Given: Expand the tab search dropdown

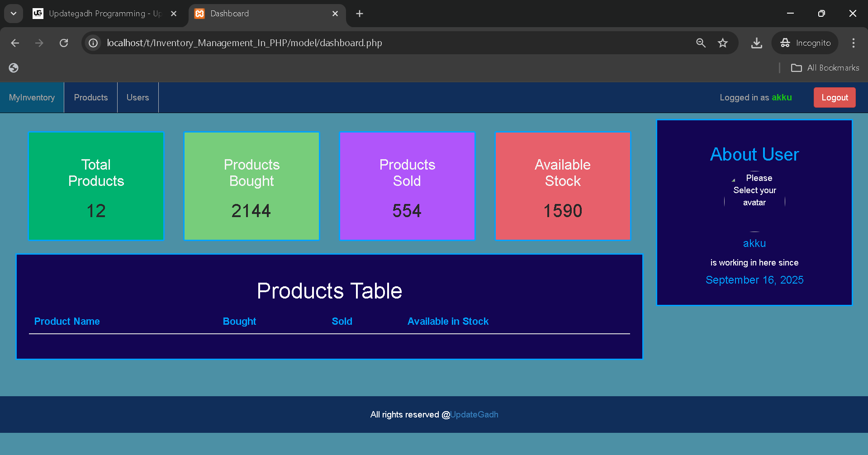Looking at the screenshot, I should point(14,14).
